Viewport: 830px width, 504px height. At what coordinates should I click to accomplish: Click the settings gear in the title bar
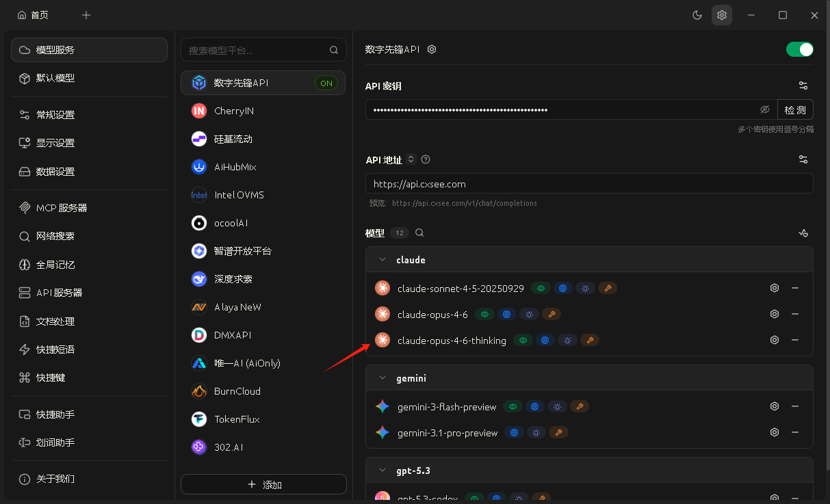(721, 15)
